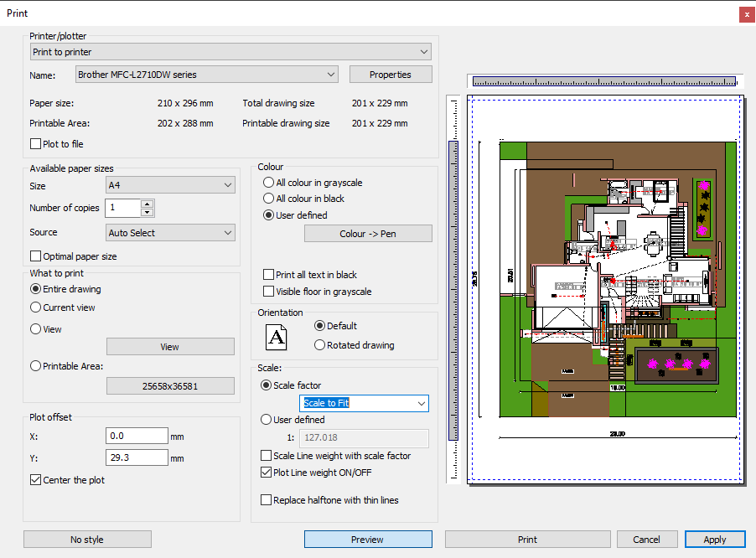
Task: Click the Printable Area value 202 x 288 mm
Action: click(185, 123)
